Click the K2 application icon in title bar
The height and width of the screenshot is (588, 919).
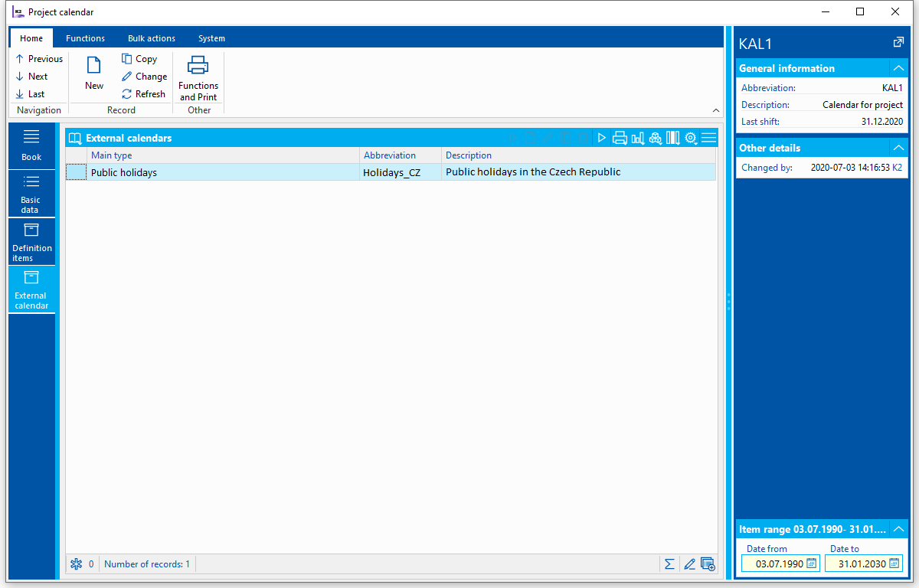(18, 11)
